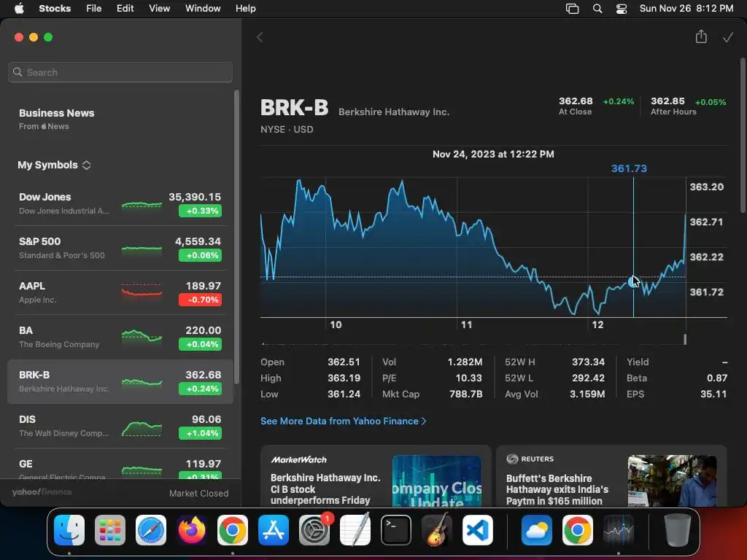Viewport: 747px width, 560px height.
Task: Select Dow Jones in watchlist
Action: click(120, 203)
